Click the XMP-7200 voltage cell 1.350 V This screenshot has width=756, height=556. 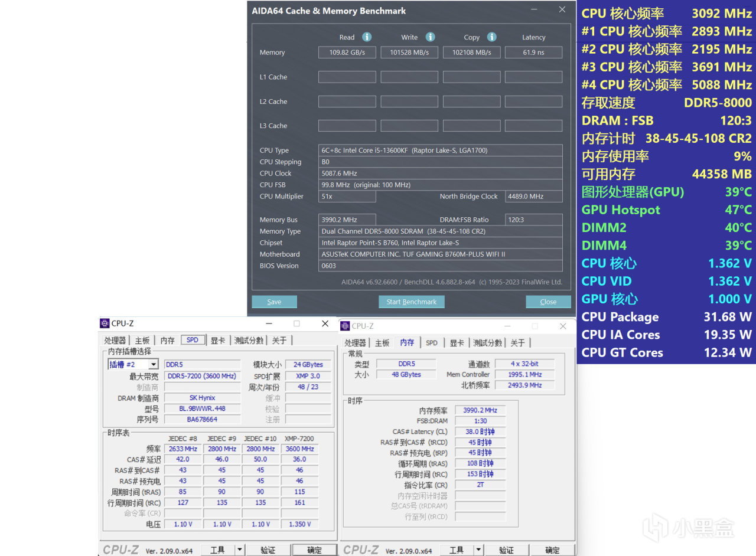click(x=300, y=524)
